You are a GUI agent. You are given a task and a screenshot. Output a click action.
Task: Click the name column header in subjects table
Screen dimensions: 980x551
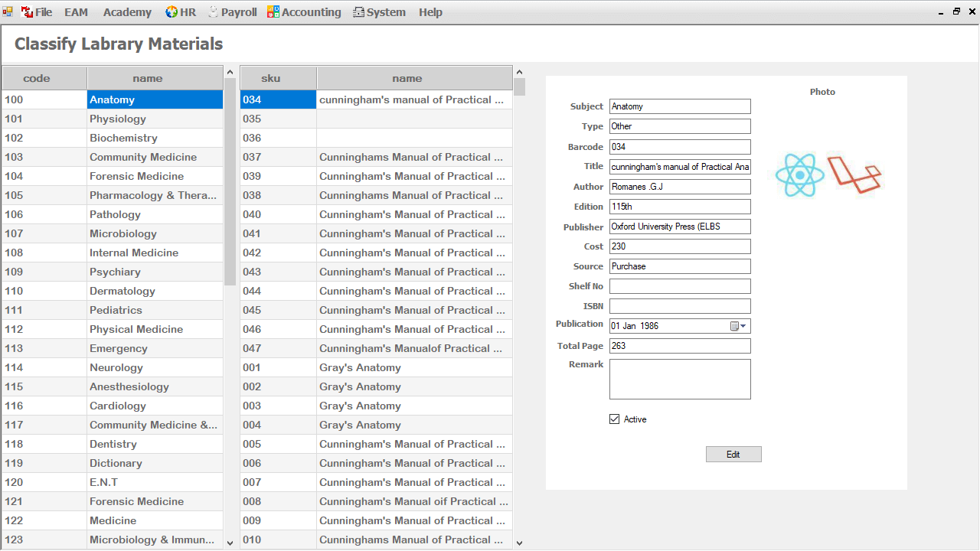coord(155,78)
